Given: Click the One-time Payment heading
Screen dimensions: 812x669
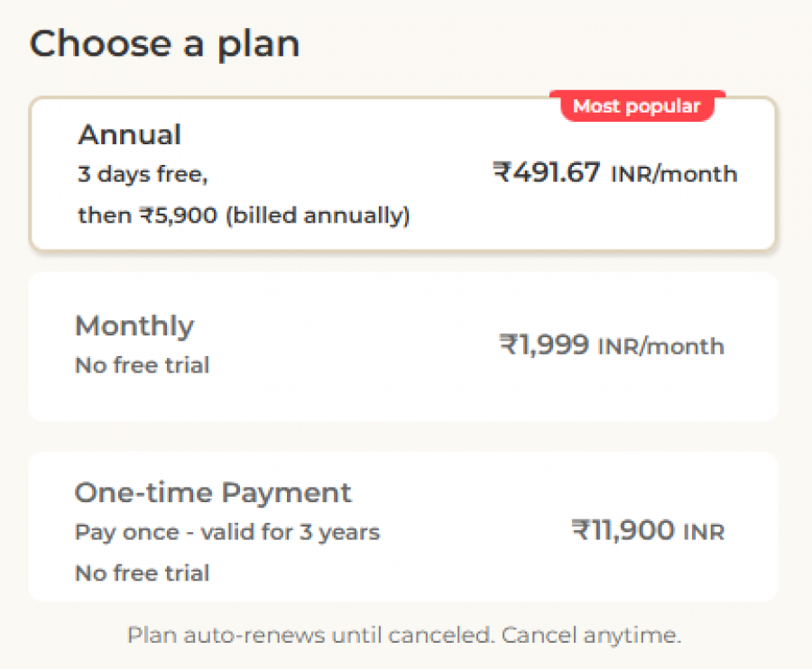Looking at the screenshot, I should click(x=213, y=492).
